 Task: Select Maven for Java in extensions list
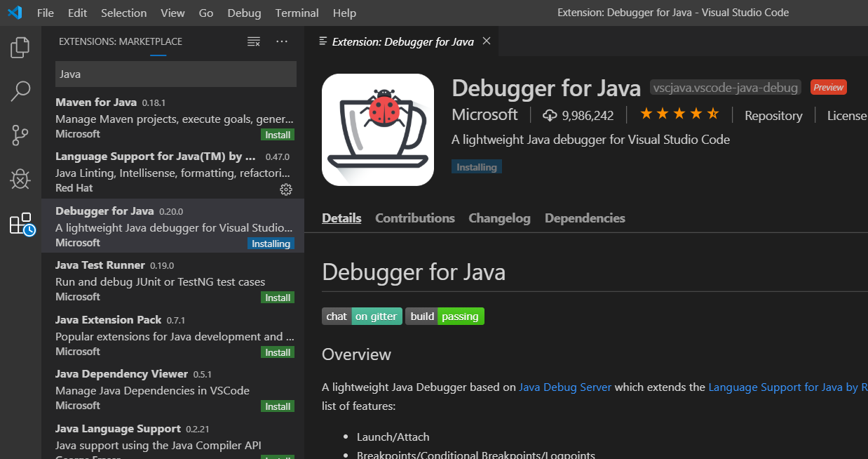172,117
